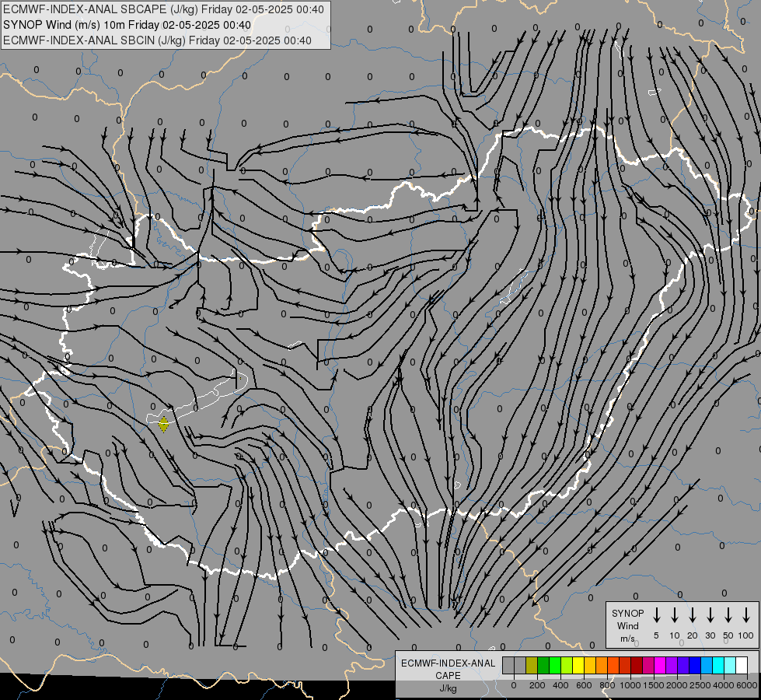The height and width of the screenshot is (700, 761).
Task: Click the Wind label in the wind legend
Action: (x=627, y=625)
